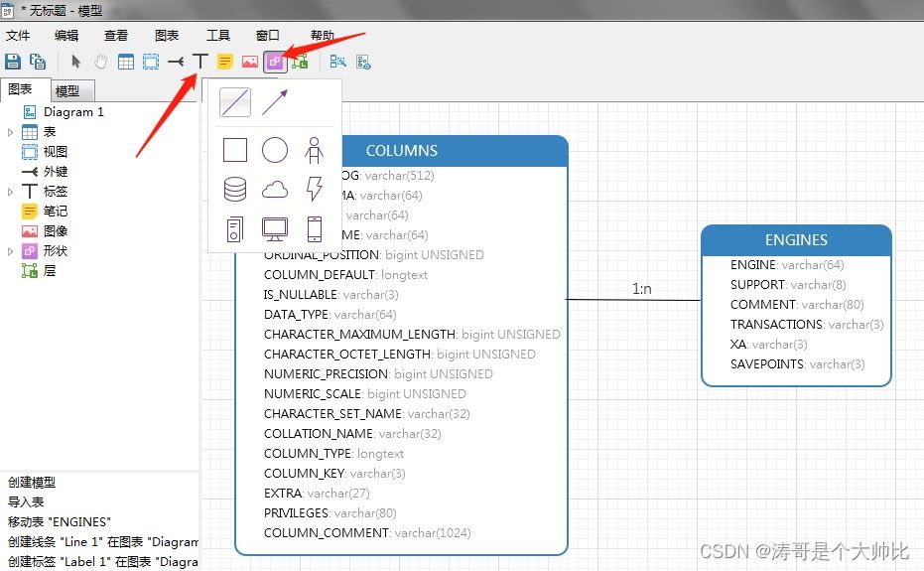Expand the 标签 tree node
924x571 pixels.
(x=10, y=192)
